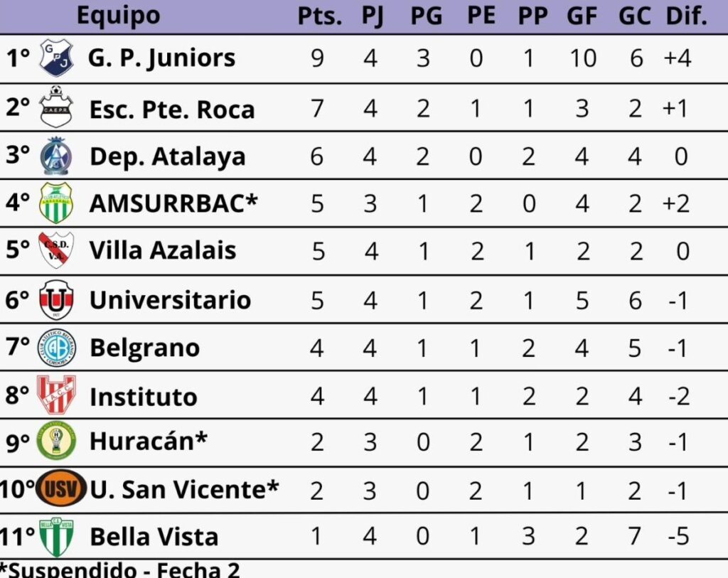Select the Dep. Atalaya crest icon
This screenshot has width=728, height=578.
click(x=55, y=156)
